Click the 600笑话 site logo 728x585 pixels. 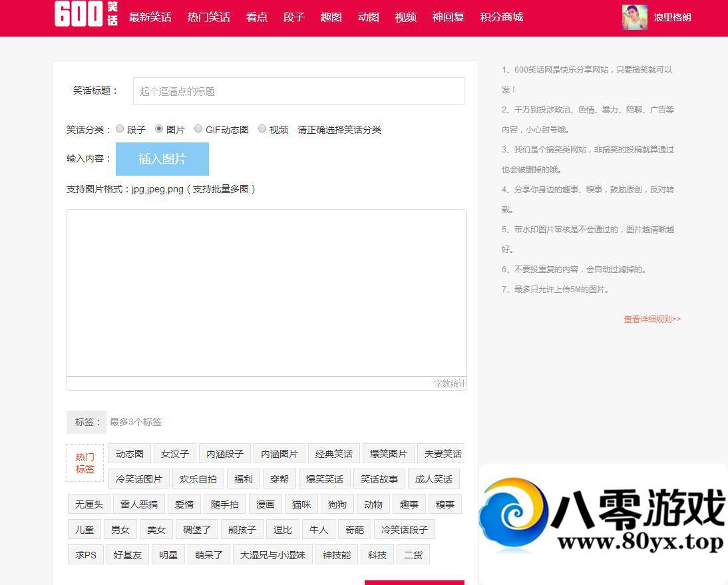click(87, 15)
